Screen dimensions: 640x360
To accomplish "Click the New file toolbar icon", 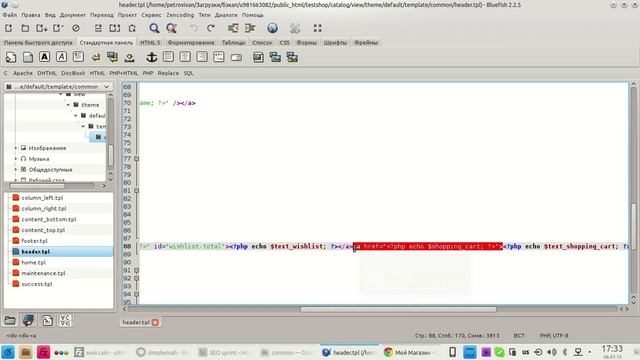I will pos(9,28).
